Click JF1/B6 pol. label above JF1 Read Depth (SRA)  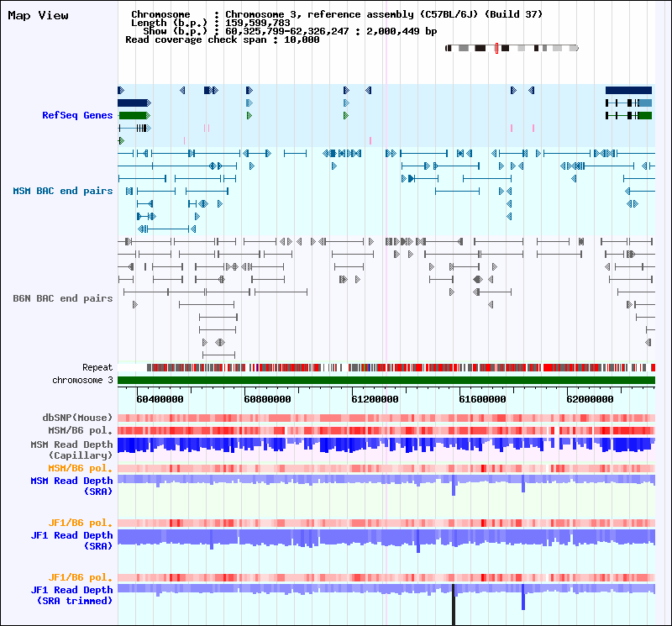[x=80, y=523]
